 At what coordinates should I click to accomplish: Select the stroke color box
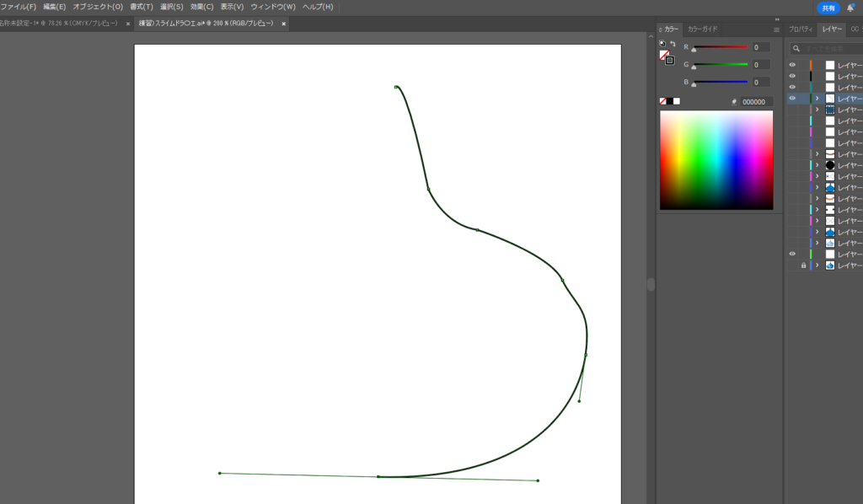coord(669,60)
